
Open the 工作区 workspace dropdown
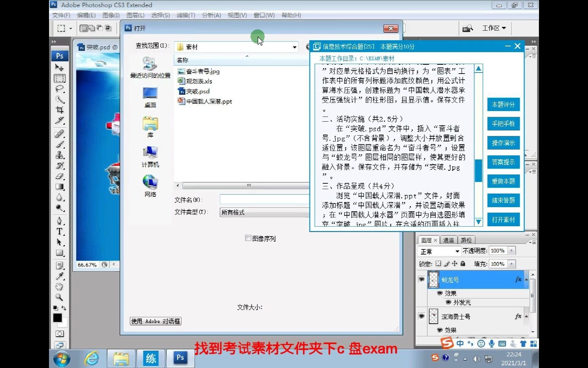(x=494, y=28)
